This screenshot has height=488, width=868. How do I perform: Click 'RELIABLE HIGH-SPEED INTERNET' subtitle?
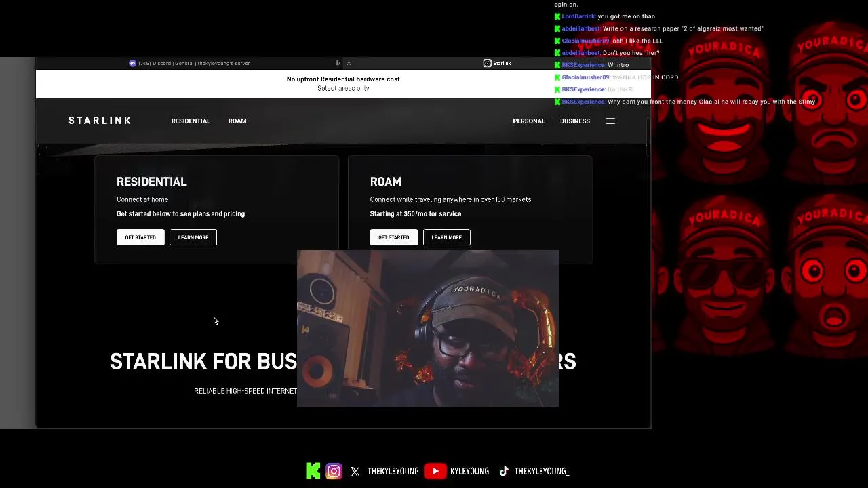click(x=245, y=391)
